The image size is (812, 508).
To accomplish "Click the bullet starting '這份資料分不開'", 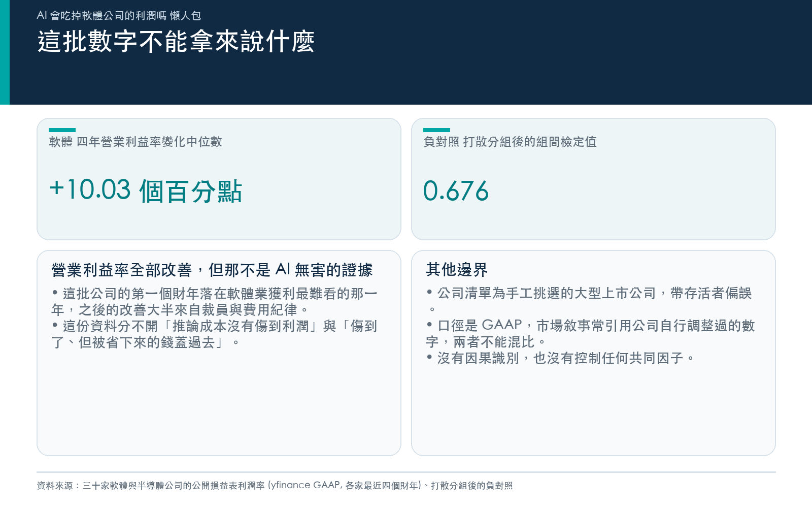I will [x=214, y=334].
